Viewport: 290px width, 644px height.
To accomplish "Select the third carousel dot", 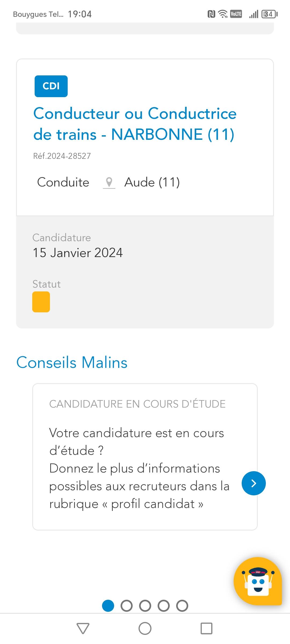I will (x=145, y=606).
